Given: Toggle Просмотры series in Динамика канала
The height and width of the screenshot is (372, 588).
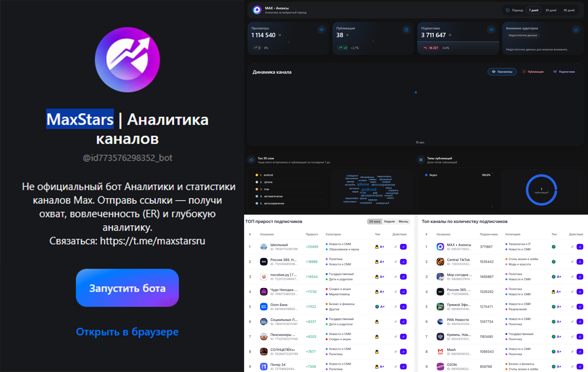Looking at the screenshot, I should (502, 72).
